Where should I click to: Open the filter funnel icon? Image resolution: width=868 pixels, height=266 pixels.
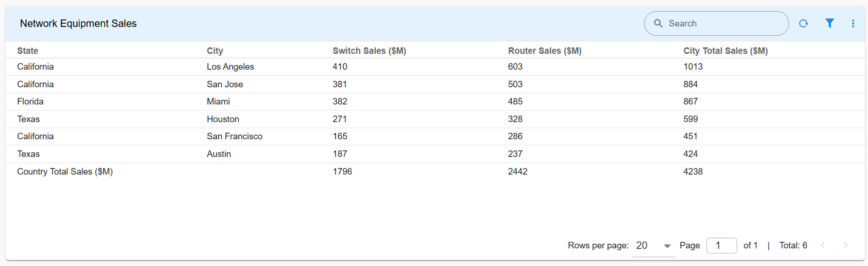(x=829, y=23)
